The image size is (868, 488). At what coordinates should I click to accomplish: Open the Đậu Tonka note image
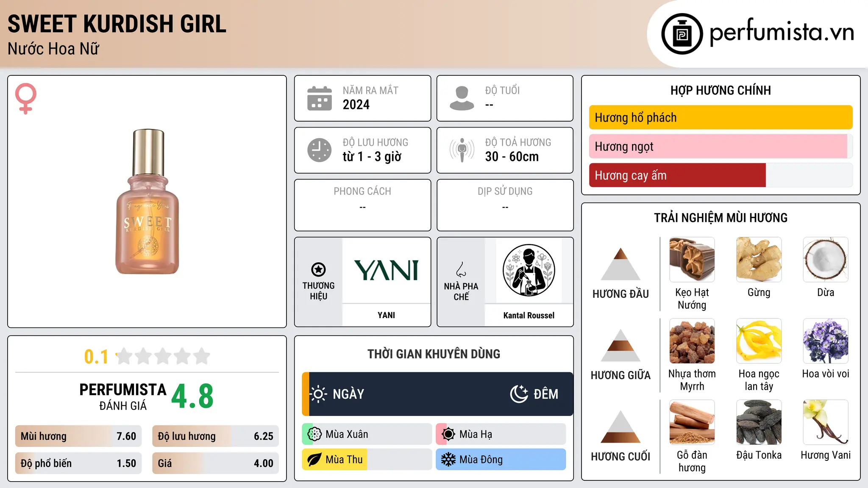(759, 422)
